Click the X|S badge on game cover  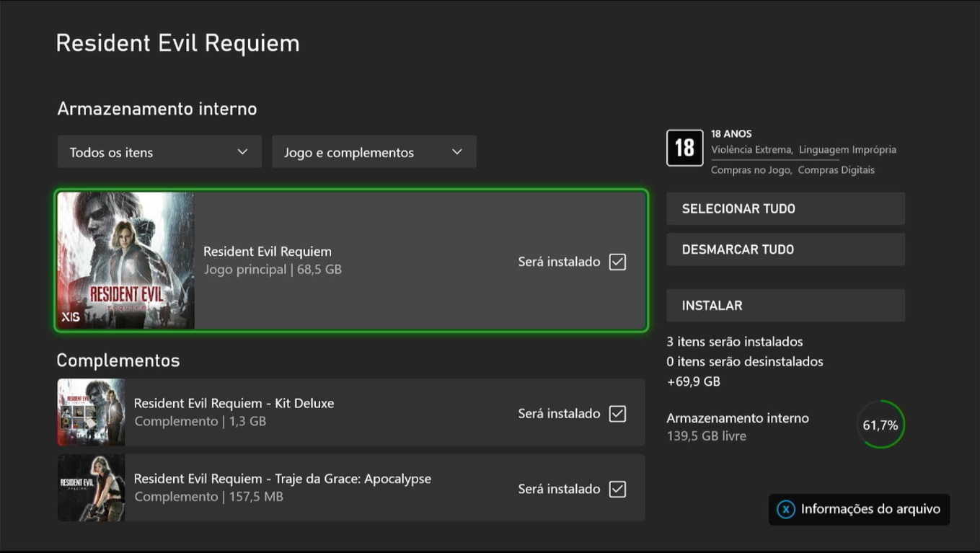[x=71, y=317]
